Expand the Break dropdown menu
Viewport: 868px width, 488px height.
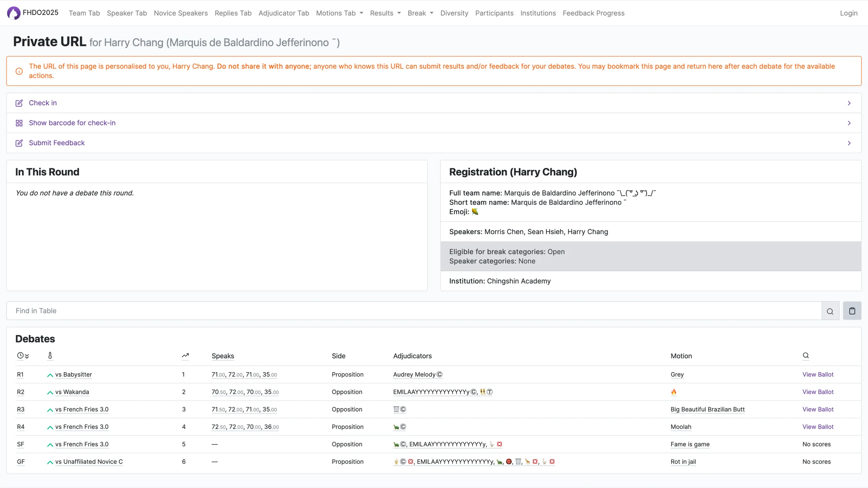click(x=420, y=13)
